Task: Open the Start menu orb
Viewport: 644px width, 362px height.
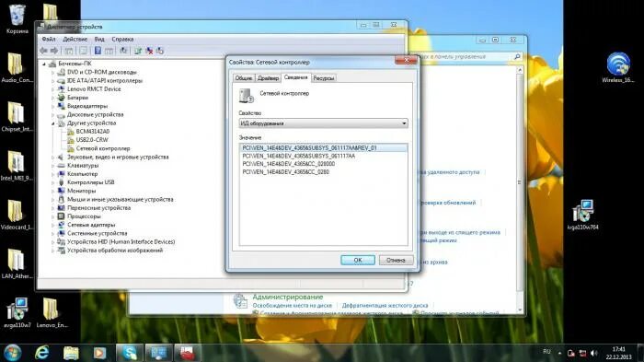Action: (12, 353)
